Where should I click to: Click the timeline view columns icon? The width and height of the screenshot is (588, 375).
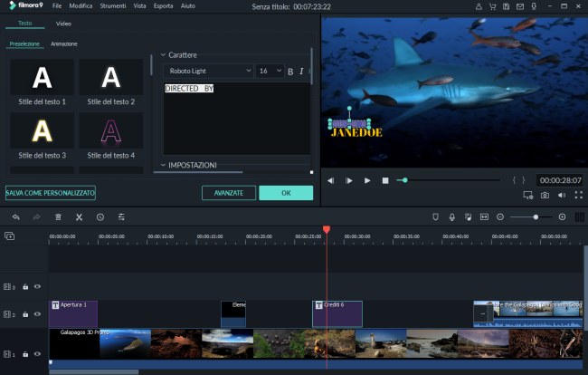click(579, 217)
